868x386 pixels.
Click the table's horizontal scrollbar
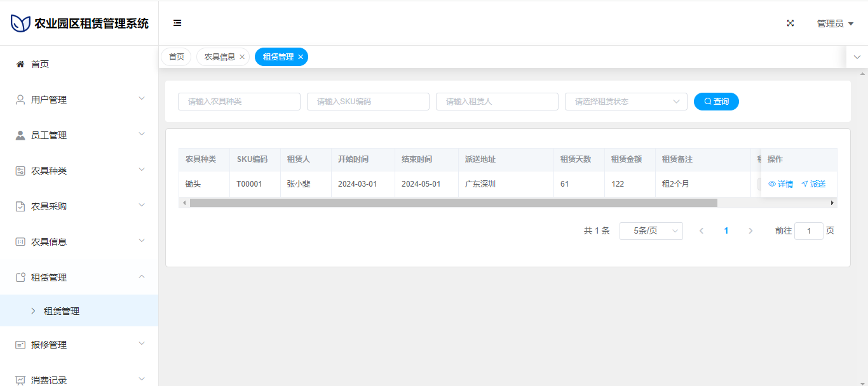tap(453, 203)
